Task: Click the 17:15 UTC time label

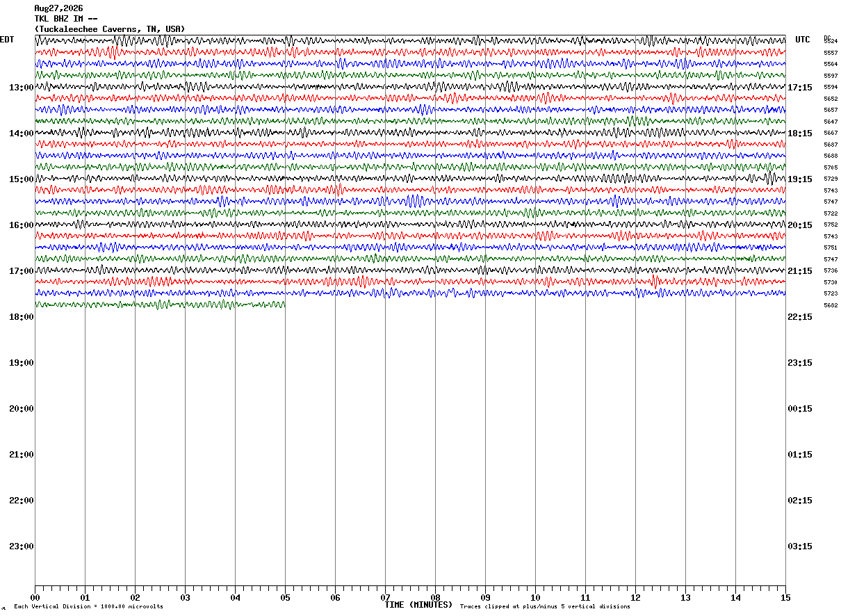Action: click(800, 87)
